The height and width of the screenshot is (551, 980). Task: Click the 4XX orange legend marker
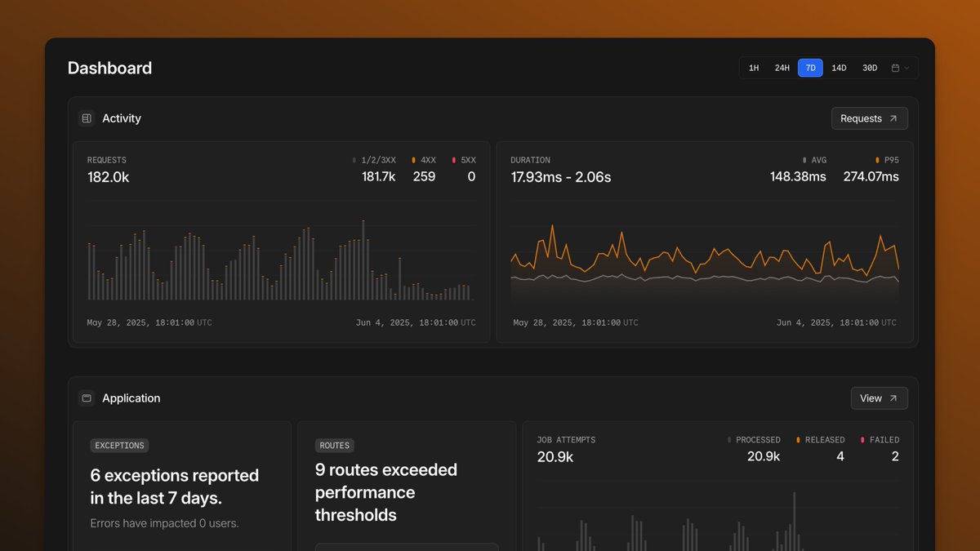pyautogui.click(x=414, y=161)
